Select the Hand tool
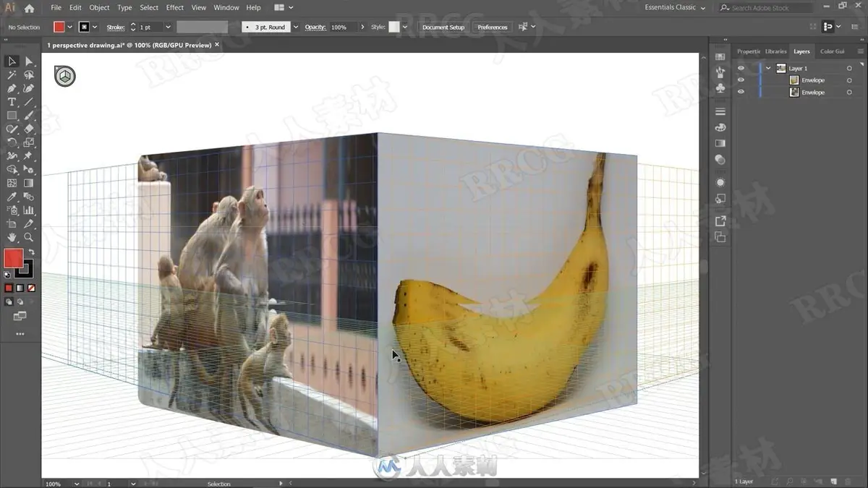This screenshot has width=868, height=488. [x=12, y=237]
